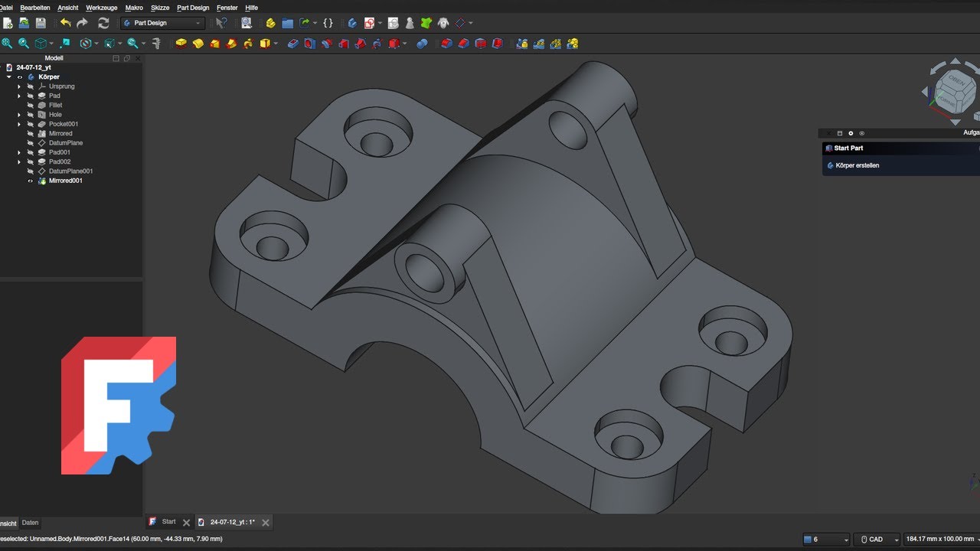Open the Hilfe menu

pos(251,8)
